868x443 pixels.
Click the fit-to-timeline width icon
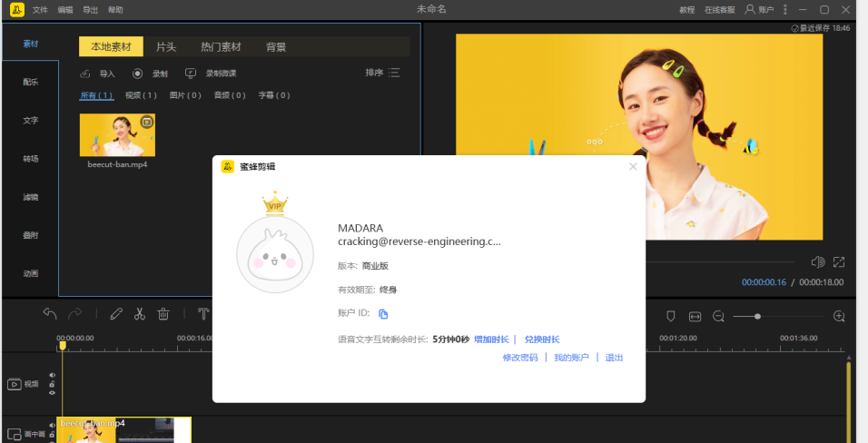point(695,316)
